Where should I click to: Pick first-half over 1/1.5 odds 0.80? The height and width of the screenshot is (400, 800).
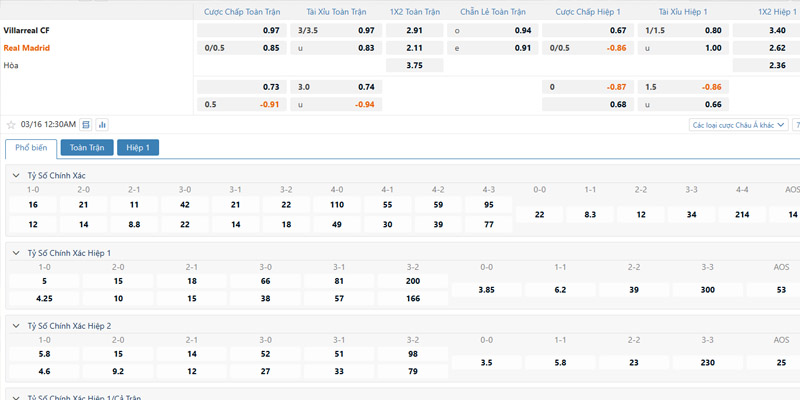tap(683, 31)
